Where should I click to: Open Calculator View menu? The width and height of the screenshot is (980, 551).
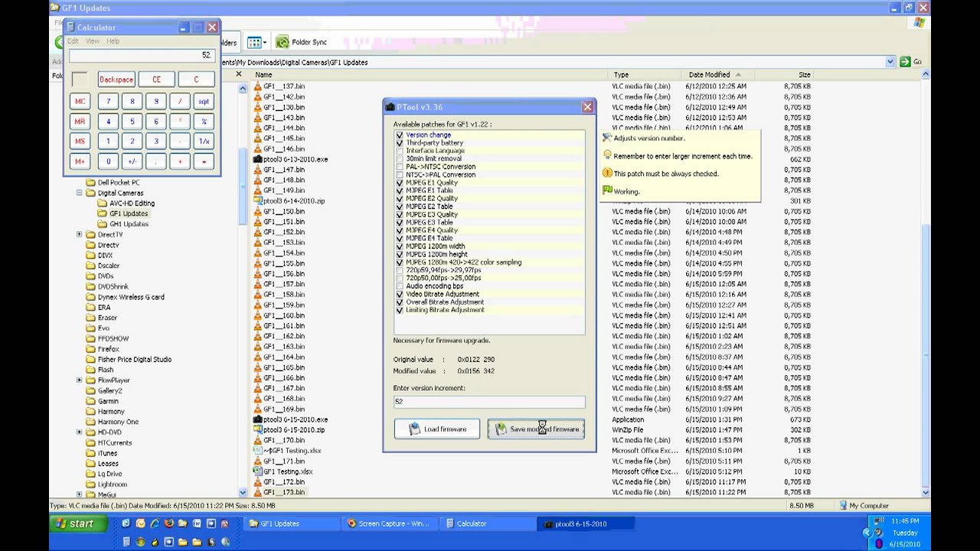coord(93,41)
